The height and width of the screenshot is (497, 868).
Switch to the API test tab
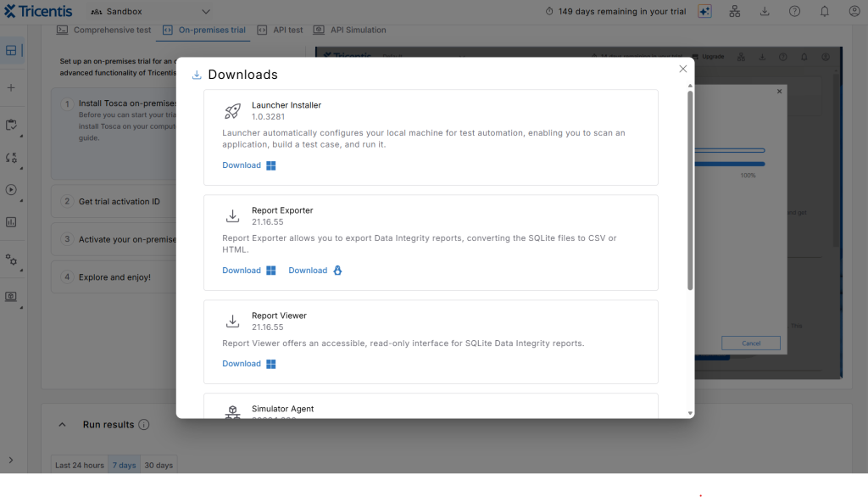tap(280, 30)
